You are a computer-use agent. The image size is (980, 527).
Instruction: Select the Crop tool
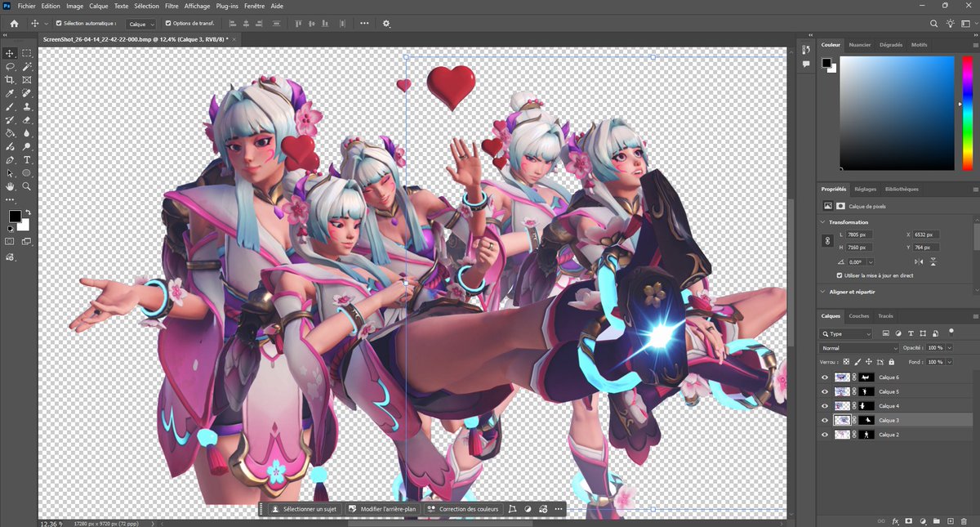pos(10,80)
